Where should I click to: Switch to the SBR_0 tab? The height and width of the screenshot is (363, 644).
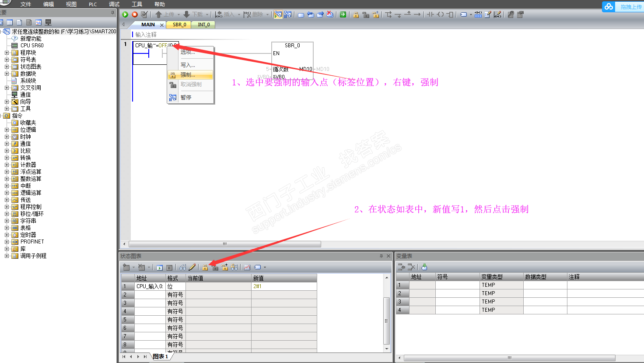click(179, 25)
